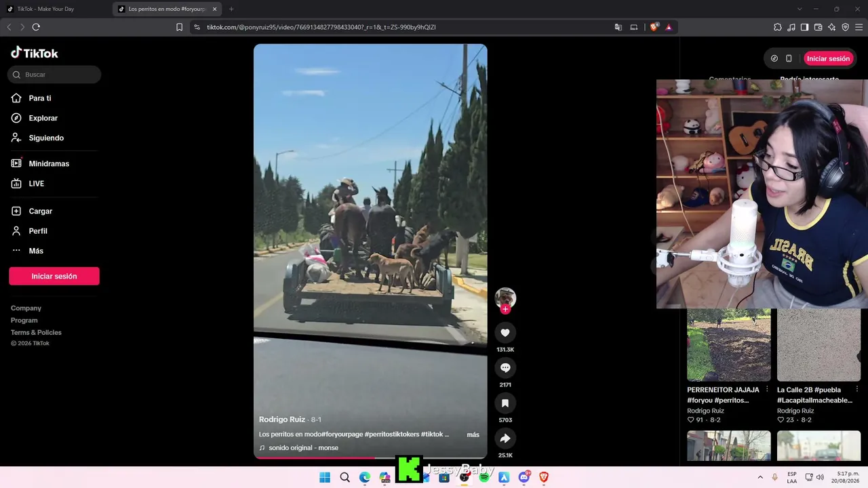Expand the video caption with 'más'
The width and height of the screenshot is (868, 488).
coord(473,434)
